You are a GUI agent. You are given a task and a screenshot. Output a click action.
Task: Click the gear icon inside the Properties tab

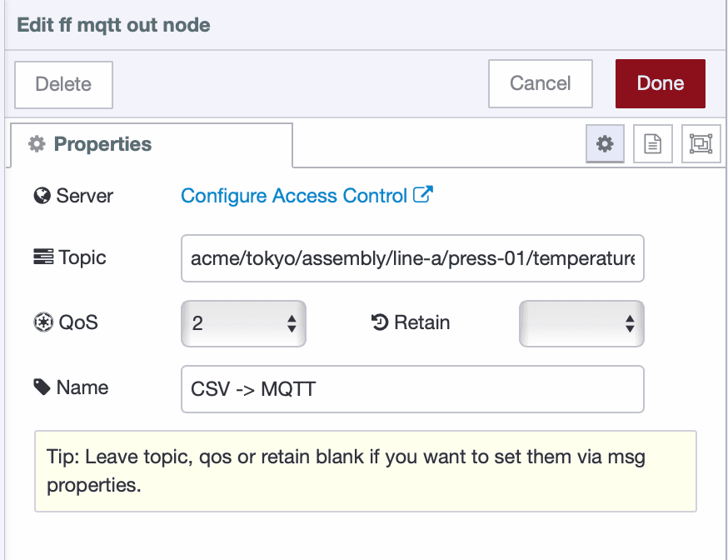37,143
